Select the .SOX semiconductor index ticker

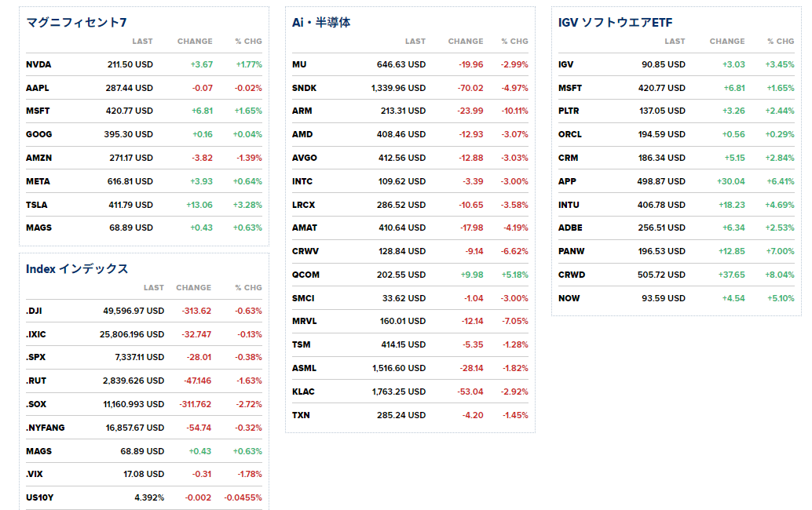(36, 404)
